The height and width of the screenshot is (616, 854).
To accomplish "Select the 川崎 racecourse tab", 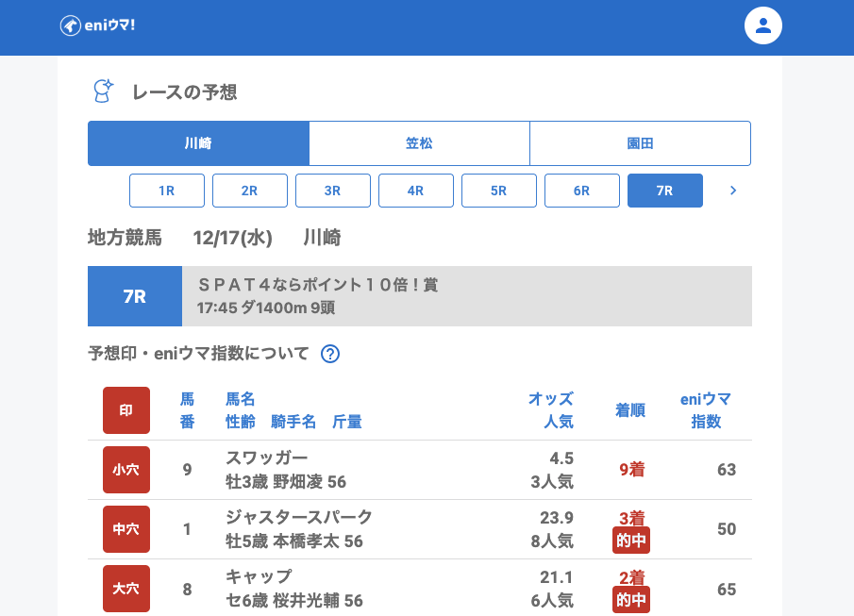I will pyautogui.click(x=198, y=143).
